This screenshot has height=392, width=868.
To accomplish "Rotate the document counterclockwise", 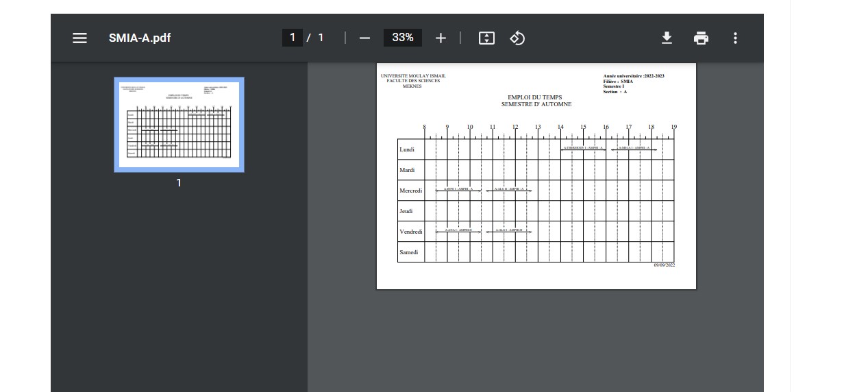I will point(517,38).
